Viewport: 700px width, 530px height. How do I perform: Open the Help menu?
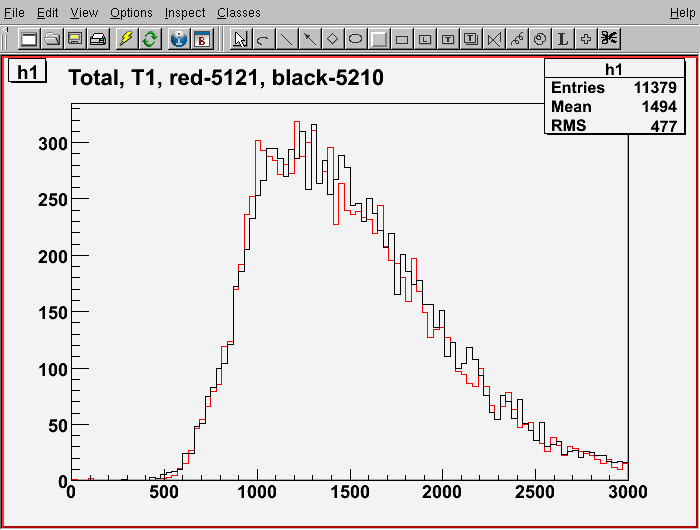(x=683, y=13)
